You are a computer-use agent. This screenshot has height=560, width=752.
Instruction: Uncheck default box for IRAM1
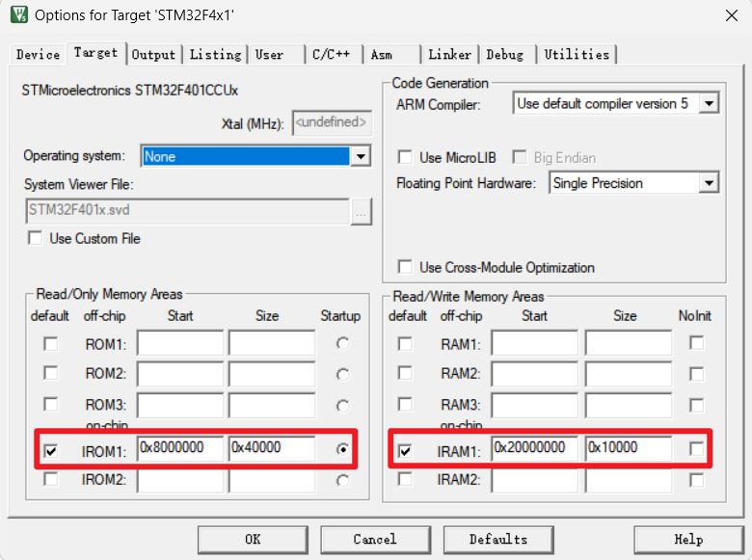coord(405,451)
